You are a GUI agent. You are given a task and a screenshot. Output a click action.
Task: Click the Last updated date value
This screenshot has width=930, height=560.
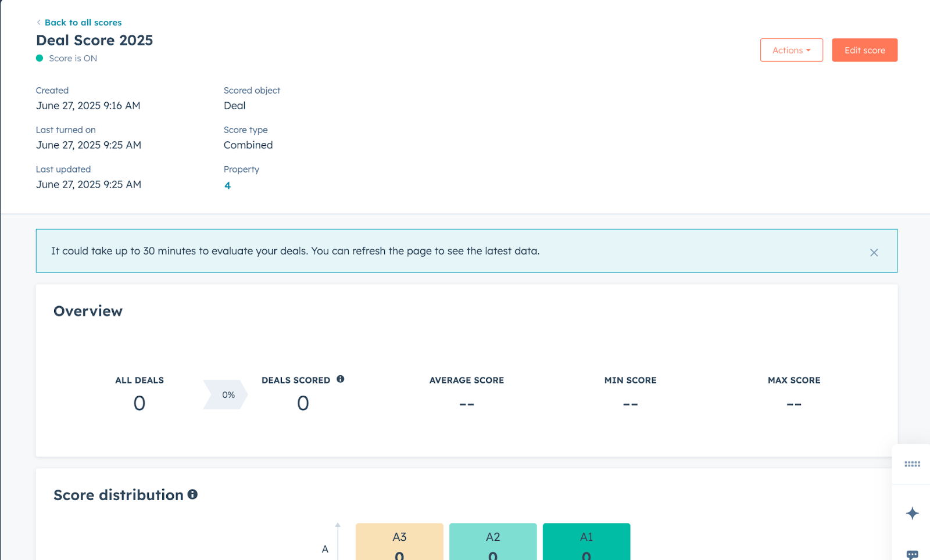pyautogui.click(x=88, y=185)
